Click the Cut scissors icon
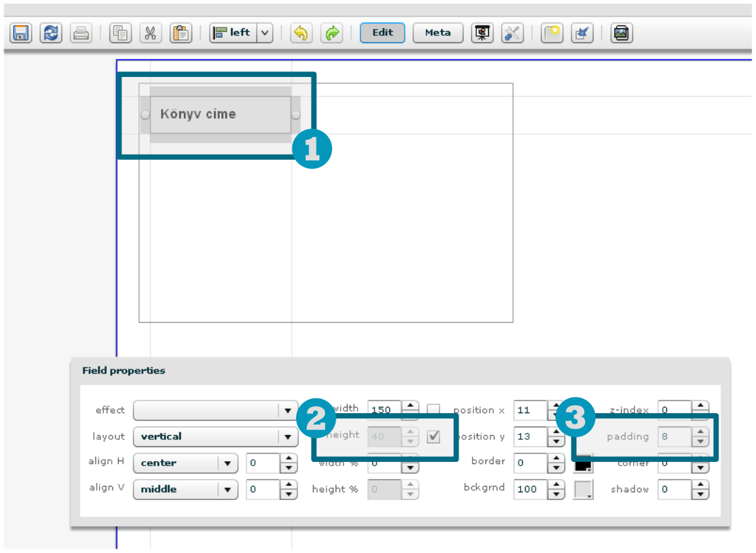Screen dimensions: 756x553 coord(150,33)
